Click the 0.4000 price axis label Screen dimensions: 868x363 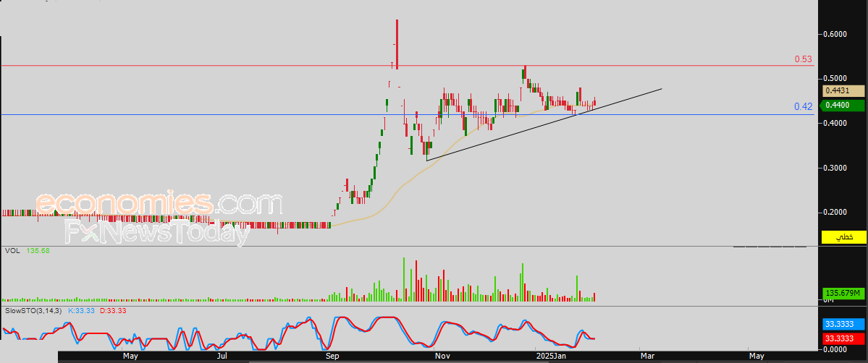click(835, 123)
